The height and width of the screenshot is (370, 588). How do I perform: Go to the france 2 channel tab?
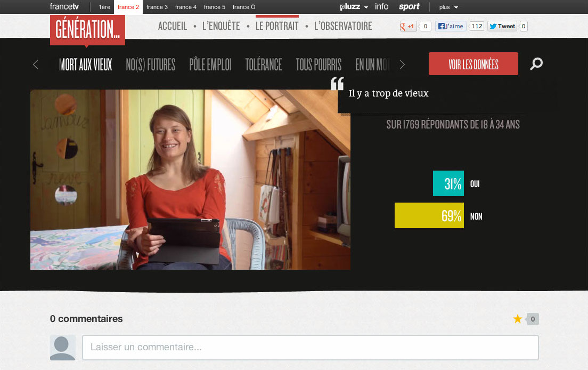coord(128,7)
